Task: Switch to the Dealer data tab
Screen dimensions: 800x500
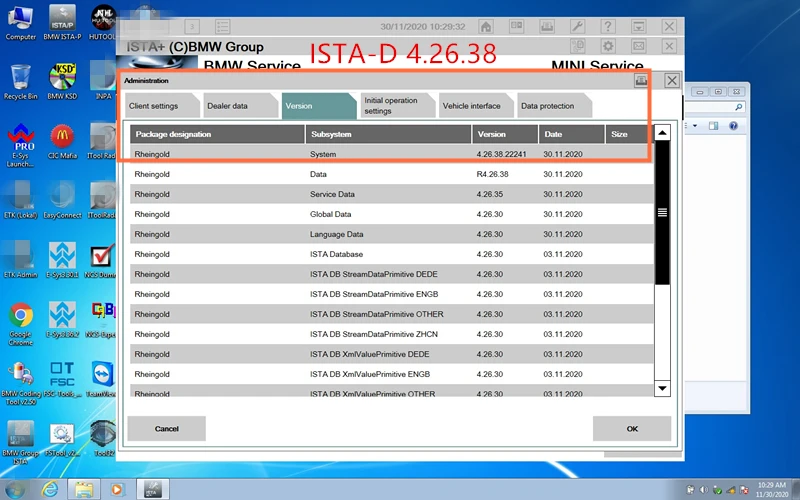Action: coord(241,106)
